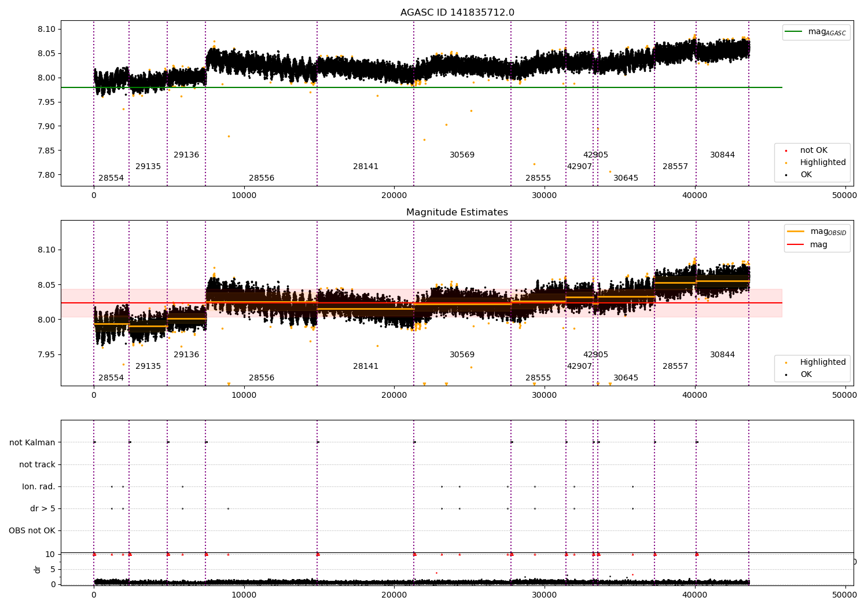Click the orange line swatch beside mag OBSID
This screenshot has height=608, width=868.
pos(796,232)
